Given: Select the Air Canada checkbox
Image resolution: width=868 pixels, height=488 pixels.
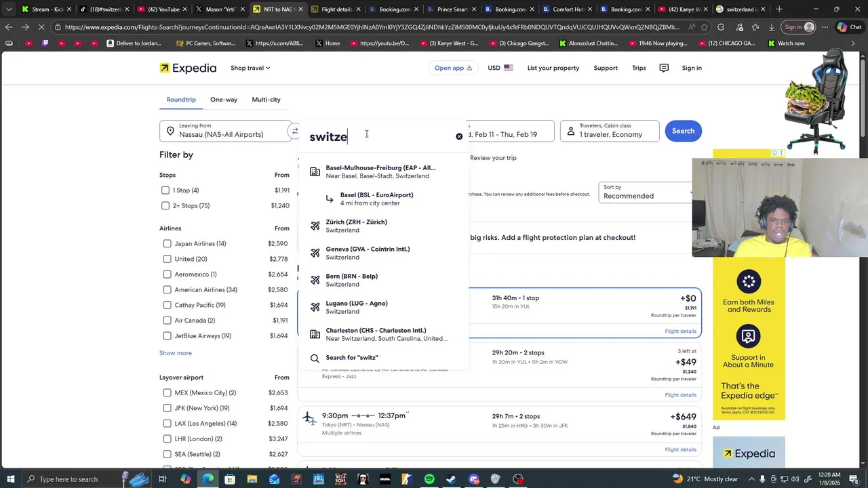Looking at the screenshot, I should click(167, 320).
